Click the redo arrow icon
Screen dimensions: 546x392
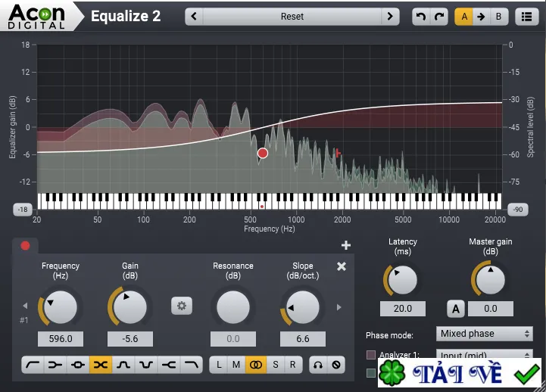coord(439,17)
